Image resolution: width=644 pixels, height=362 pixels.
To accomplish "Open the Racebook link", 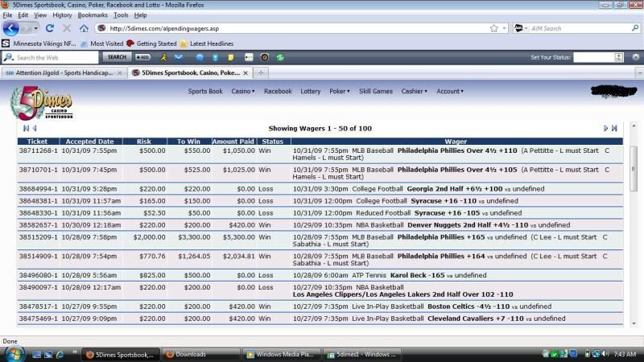I will click(x=278, y=91).
